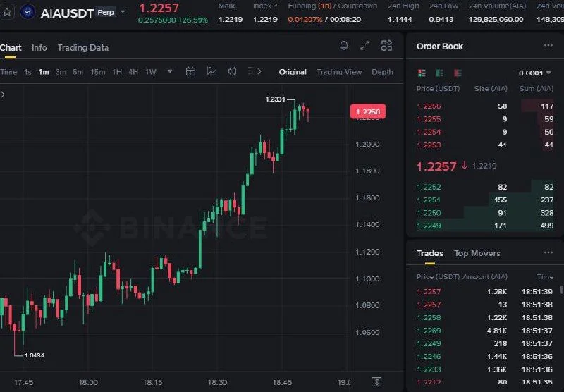Click bid price 1.2252 in order book
564x392 pixels.
coord(429,187)
